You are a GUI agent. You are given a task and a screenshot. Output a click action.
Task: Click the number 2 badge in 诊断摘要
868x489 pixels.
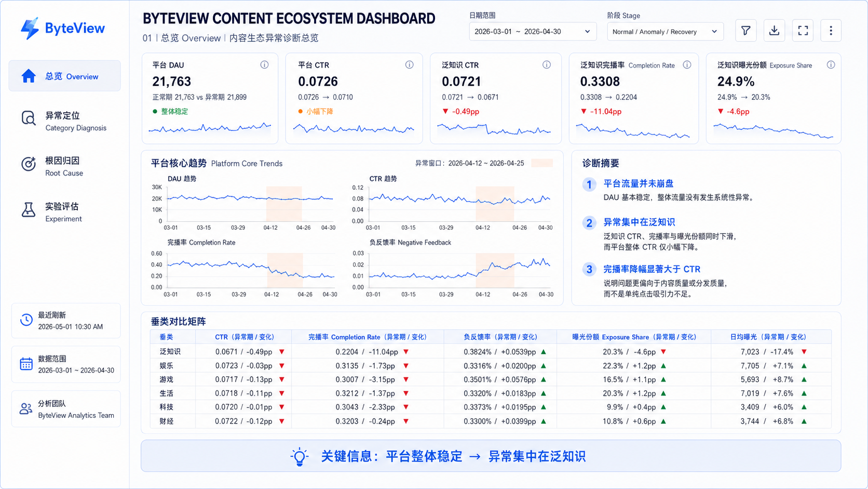tap(589, 223)
